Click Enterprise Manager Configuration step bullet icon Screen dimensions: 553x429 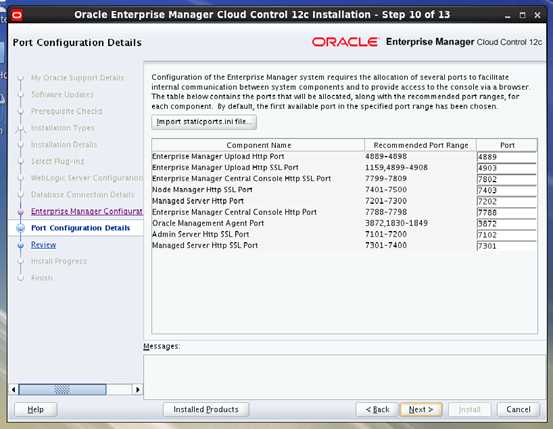pos(20,212)
